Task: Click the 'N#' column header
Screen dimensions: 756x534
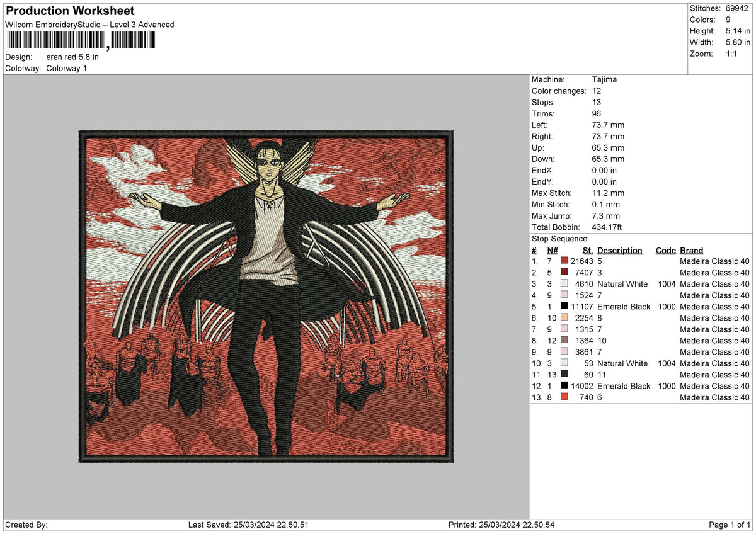Action: click(x=552, y=250)
